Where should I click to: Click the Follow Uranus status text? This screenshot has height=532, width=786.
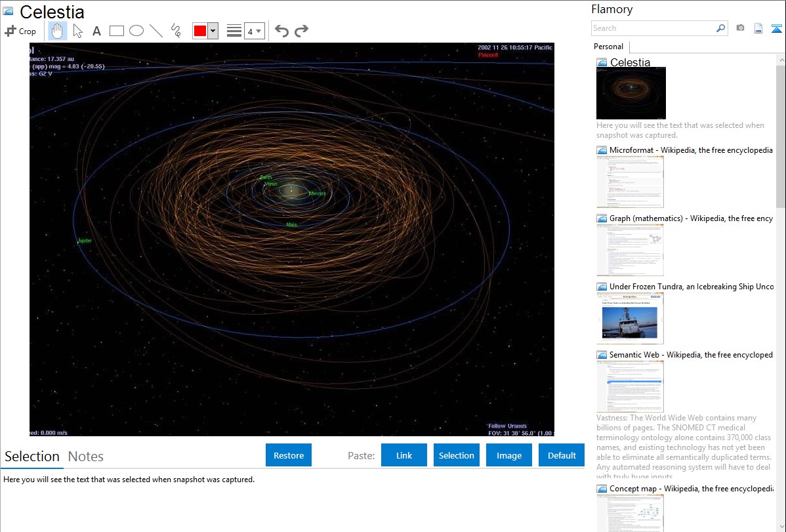click(507, 426)
